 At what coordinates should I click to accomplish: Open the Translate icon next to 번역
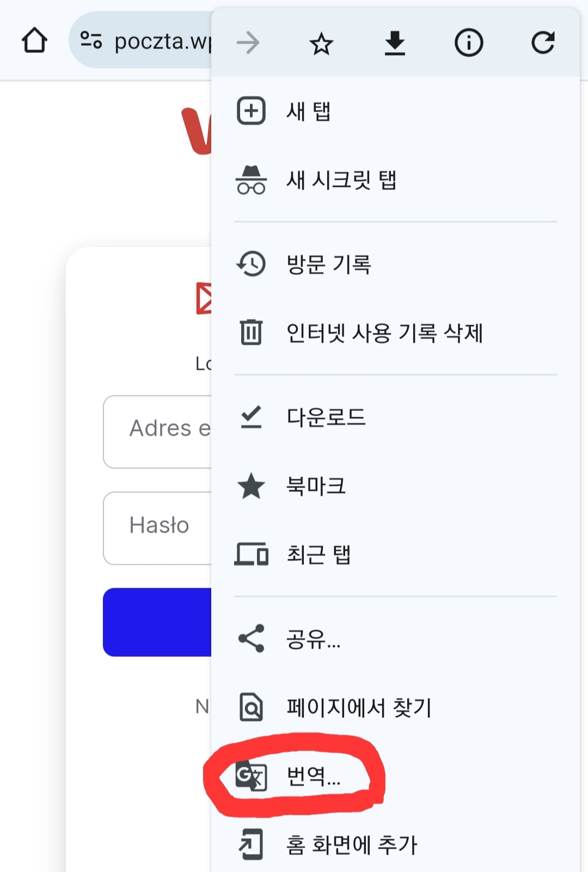[252, 778]
